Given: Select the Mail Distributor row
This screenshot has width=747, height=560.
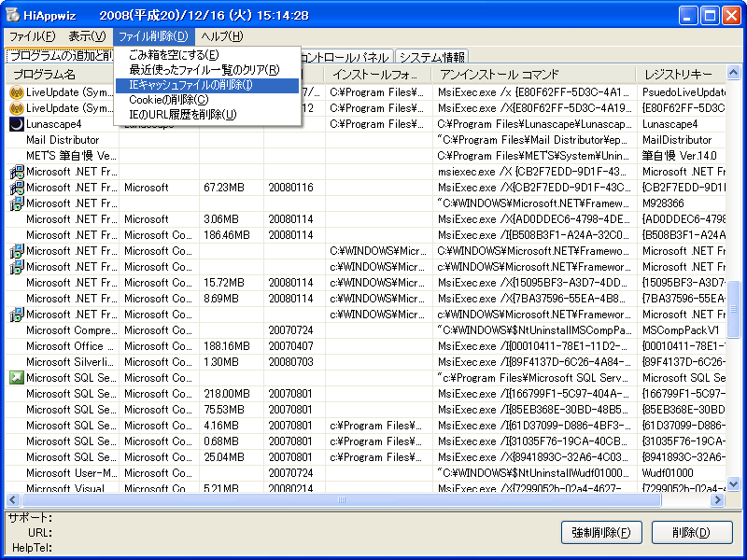Looking at the screenshot, I should pos(365,140).
